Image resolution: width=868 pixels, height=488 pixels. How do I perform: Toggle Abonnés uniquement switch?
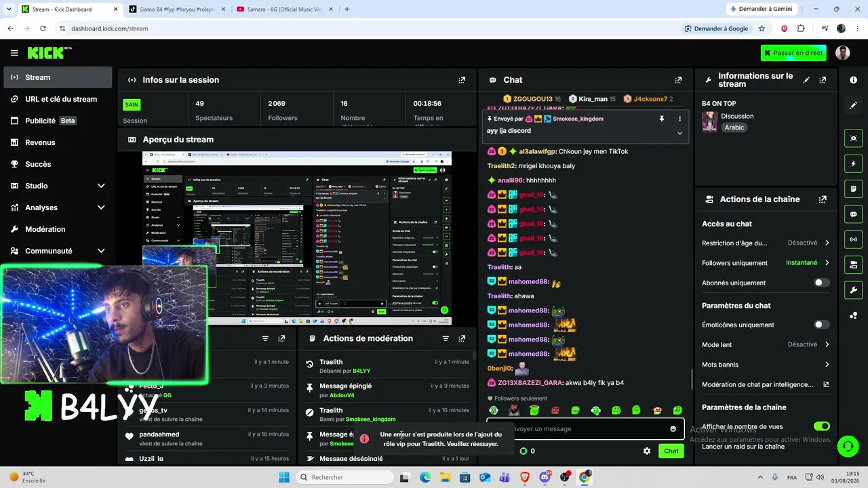pos(821,283)
